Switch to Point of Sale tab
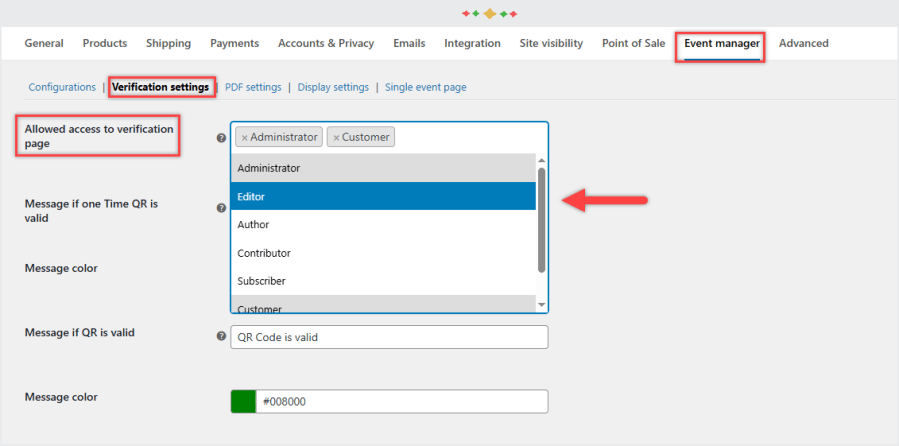Screen dimensions: 899x446 pyautogui.click(x=634, y=43)
